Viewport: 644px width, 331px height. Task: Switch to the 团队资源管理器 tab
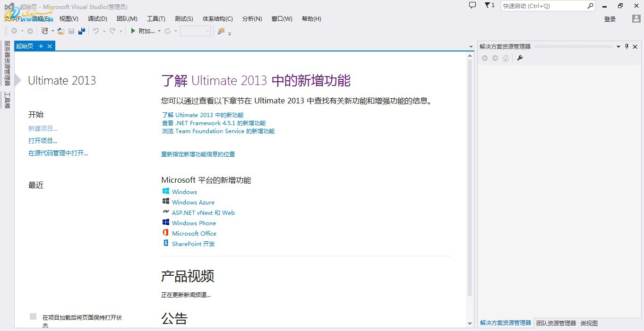point(556,323)
